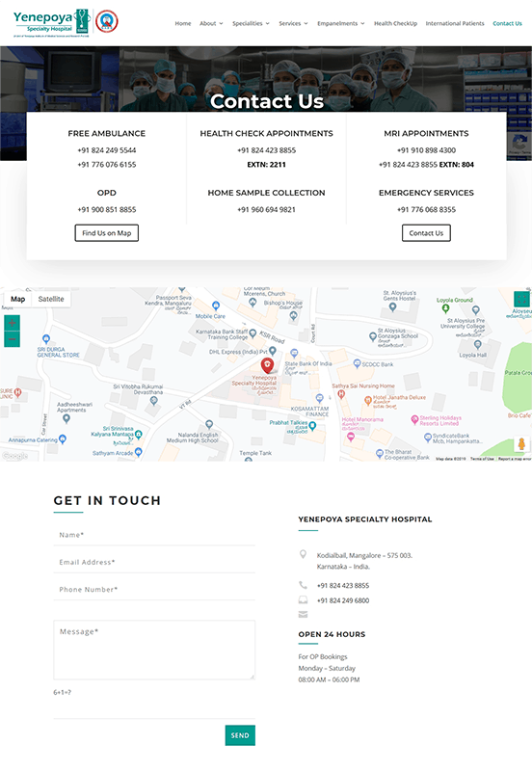532x771 pixels.
Task: Zoom in on the map
Action: pos(12,323)
